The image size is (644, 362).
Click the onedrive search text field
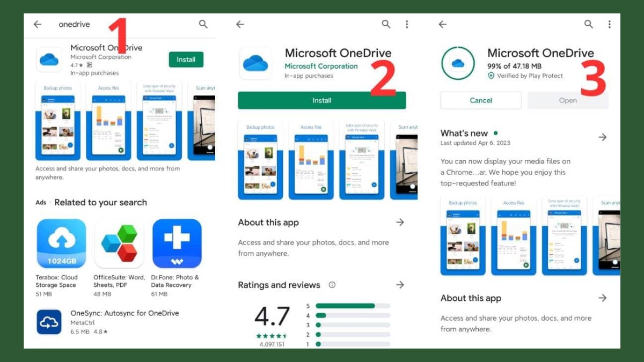[x=75, y=24]
